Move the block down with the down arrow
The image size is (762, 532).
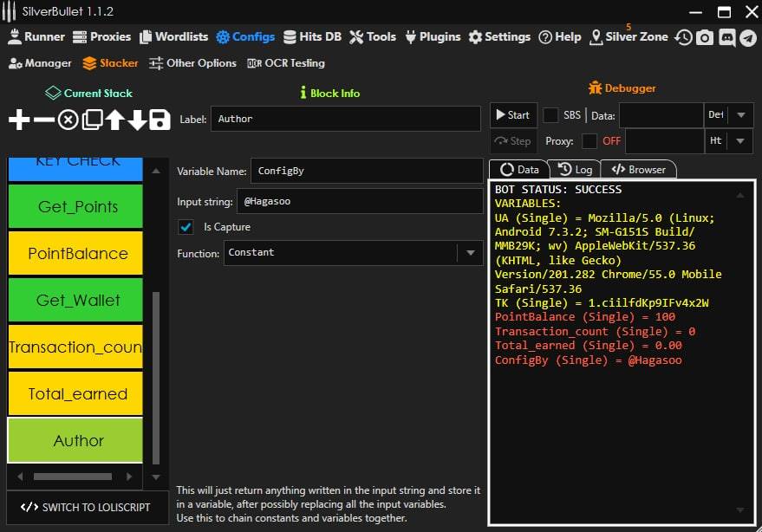tap(137, 120)
